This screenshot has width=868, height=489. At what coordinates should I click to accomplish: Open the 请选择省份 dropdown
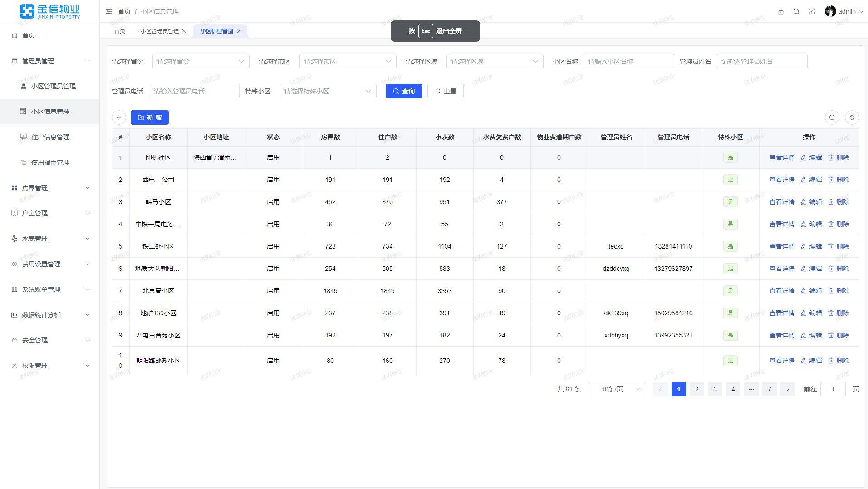[x=201, y=61]
